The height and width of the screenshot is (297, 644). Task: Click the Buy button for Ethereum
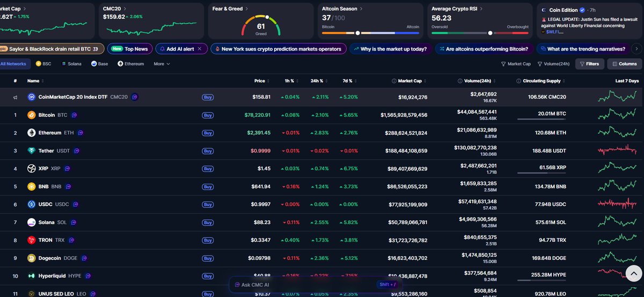point(208,133)
